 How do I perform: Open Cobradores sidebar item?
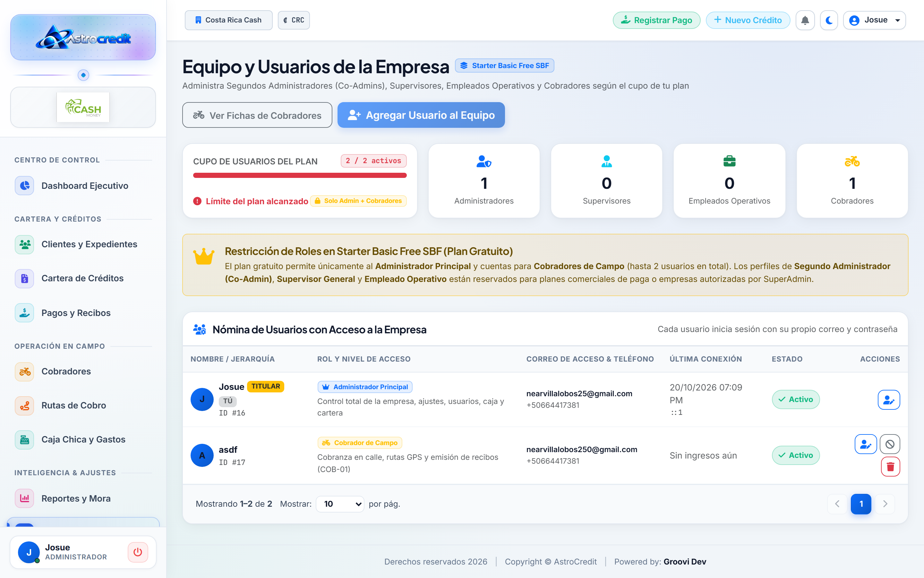click(x=83, y=371)
